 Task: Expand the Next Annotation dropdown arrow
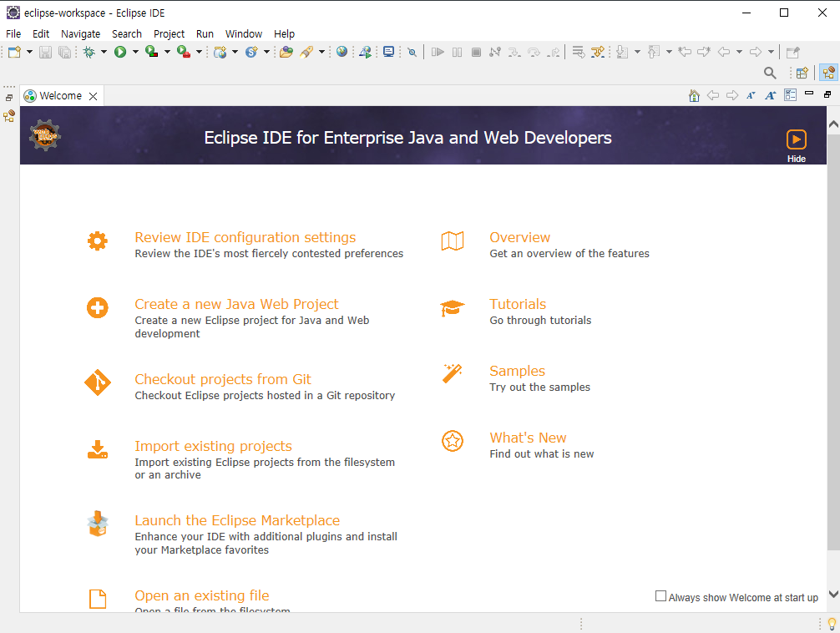pos(637,52)
